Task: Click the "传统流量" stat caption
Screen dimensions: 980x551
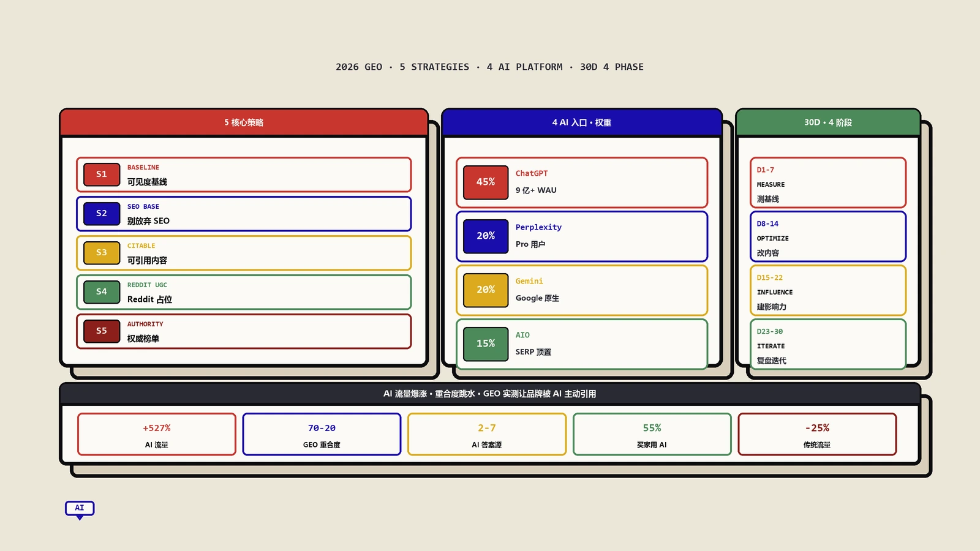Action: pyautogui.click(x=817, y=445)
